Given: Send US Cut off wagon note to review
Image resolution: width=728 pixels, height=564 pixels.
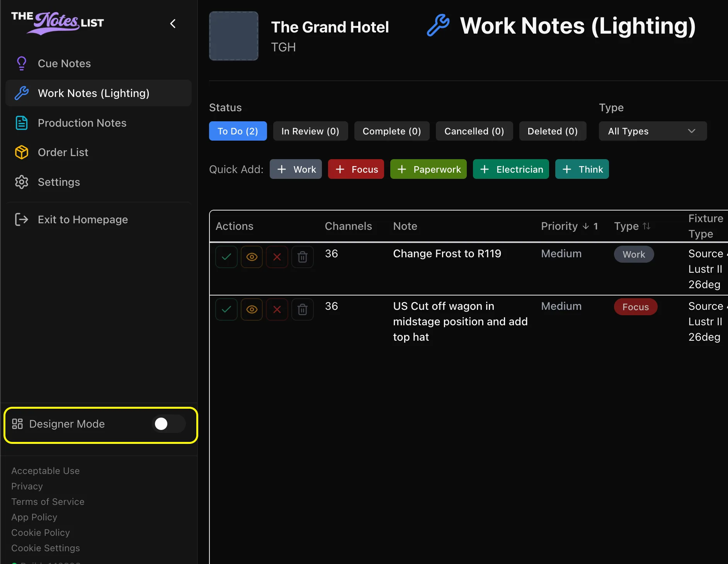Looking at the screenshot, I should pos(252,309).
